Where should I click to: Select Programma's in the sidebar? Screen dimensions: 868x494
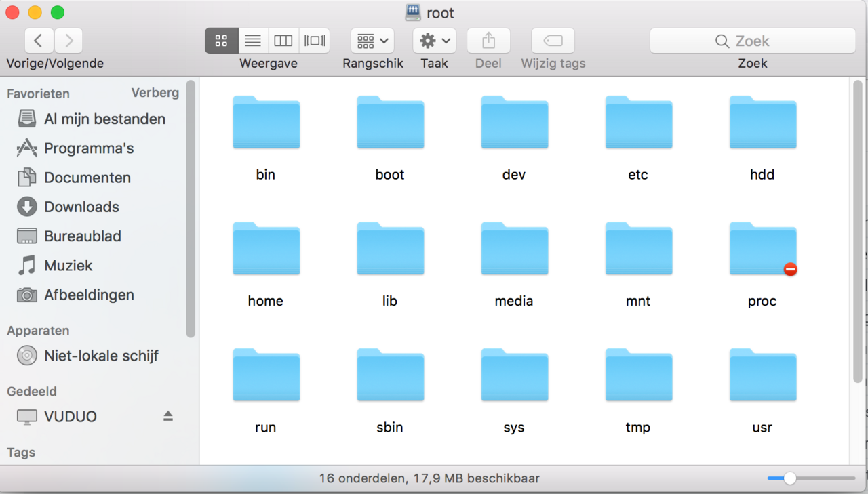click(x=89, y=148)
